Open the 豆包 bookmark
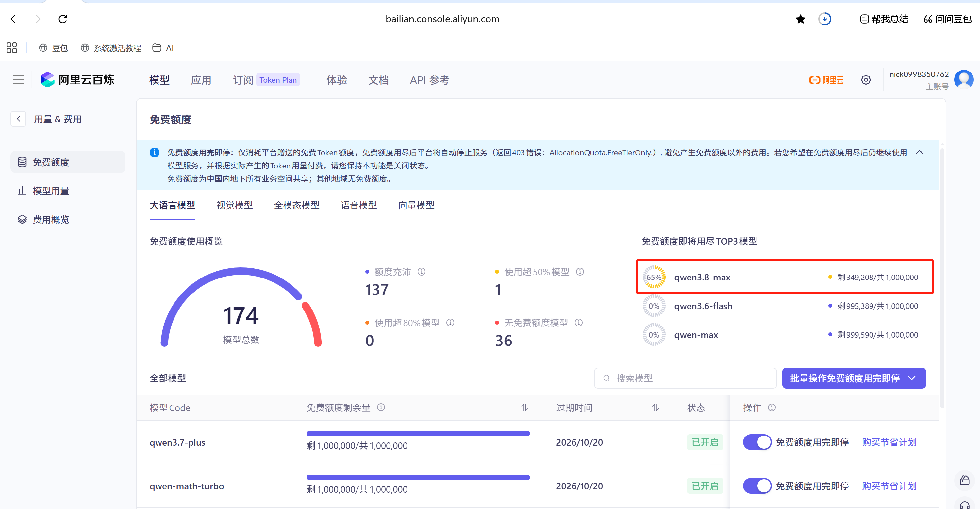The height and width of the screenshot is (509, 980). tap(54, 48)
